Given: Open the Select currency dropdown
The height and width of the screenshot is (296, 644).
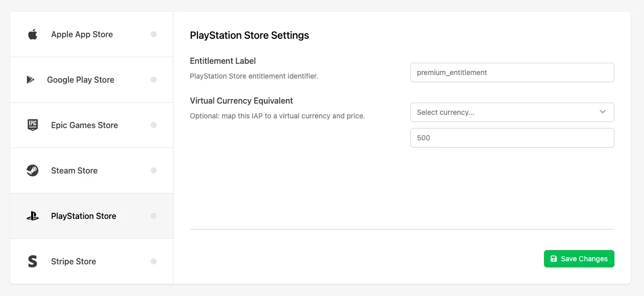Looking at the screenshot, I should coord(512,112).
